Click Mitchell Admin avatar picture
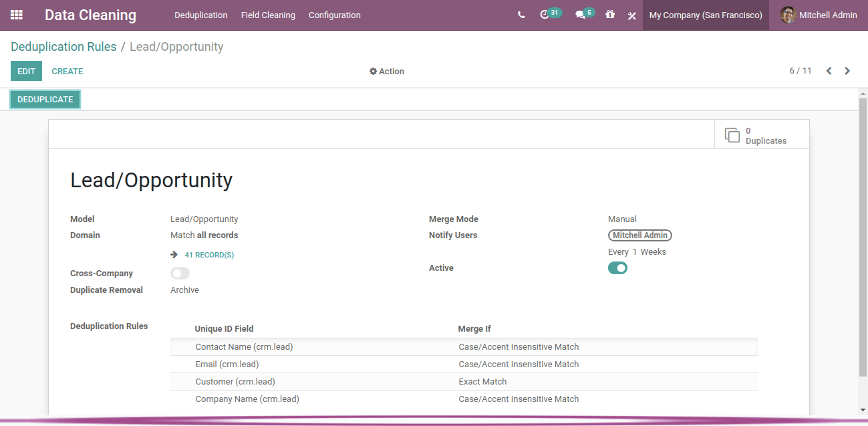Screen dimensions: 868x426 click(788, 15)
